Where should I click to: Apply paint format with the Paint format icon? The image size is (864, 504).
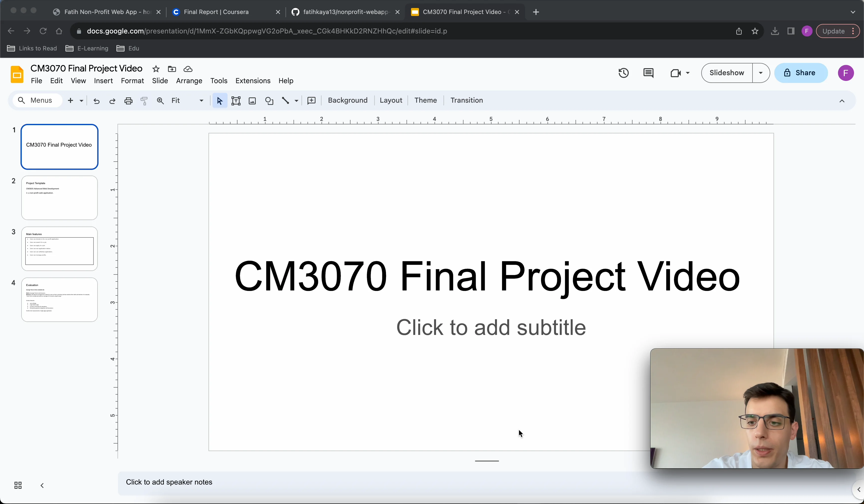coord(144,100)
